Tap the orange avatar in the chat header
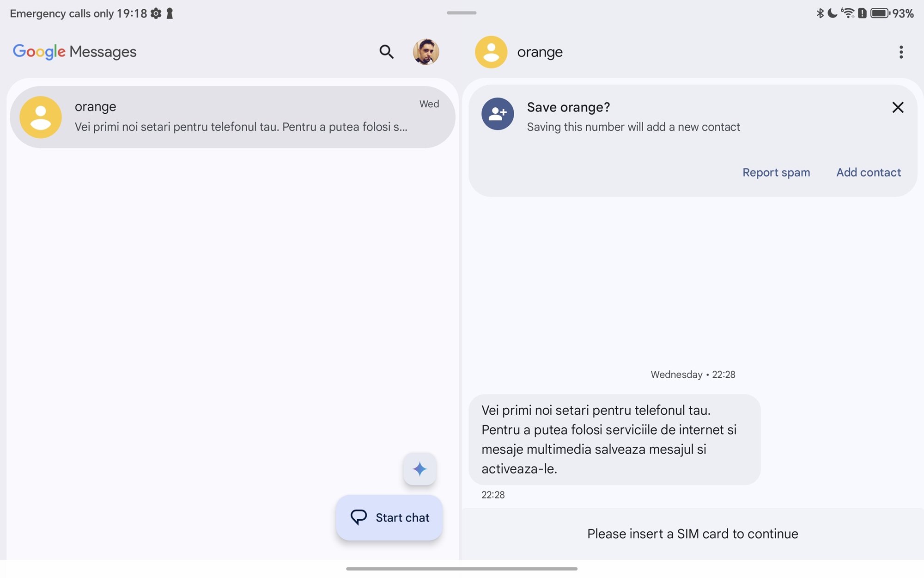 pyautogui.click(x=491, y=52)
